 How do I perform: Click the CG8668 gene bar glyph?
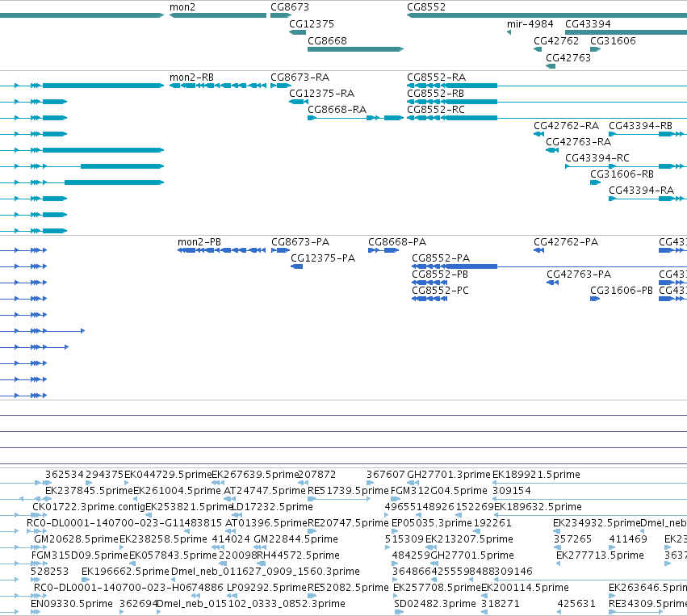(x=355, y=49)
